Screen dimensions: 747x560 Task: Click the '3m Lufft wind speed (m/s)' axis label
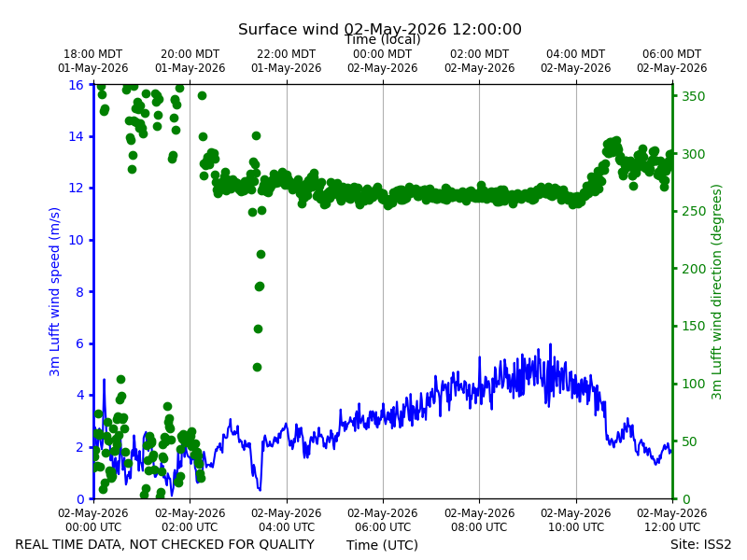click(55, 291)
